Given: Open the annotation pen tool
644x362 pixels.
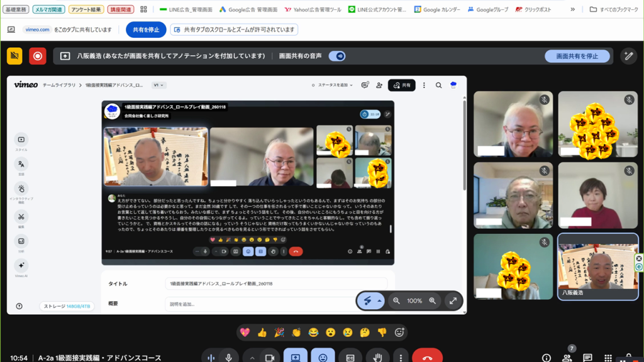Looking at the screenshot, I should pos(628,56).
